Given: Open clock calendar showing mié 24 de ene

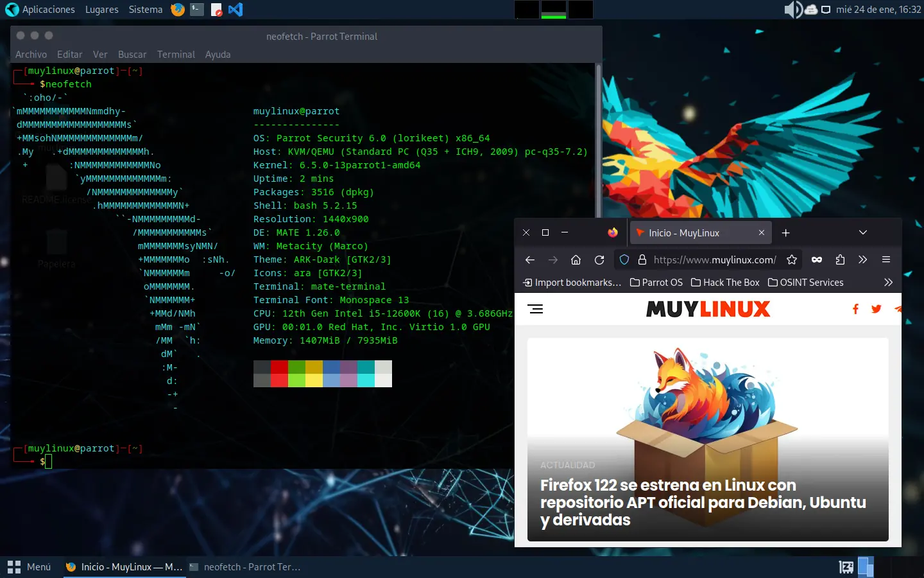Looking at the screenshot, I should (878, 10).
